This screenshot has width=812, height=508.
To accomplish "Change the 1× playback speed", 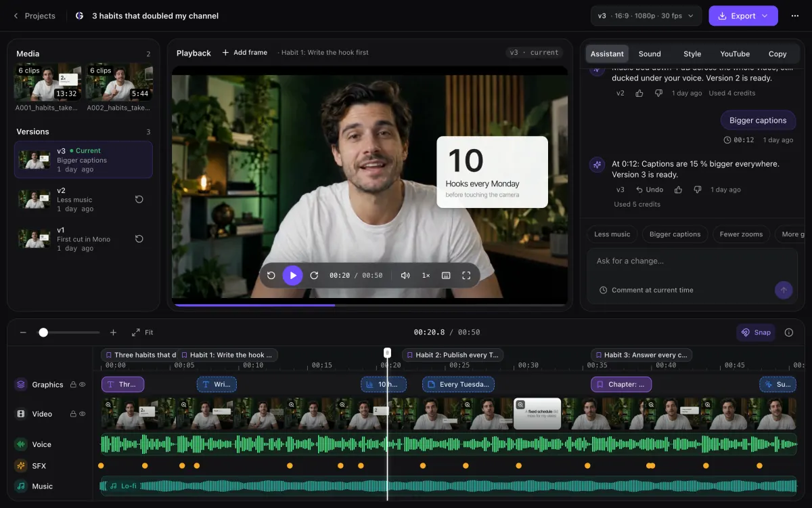I will pos(426,276).
